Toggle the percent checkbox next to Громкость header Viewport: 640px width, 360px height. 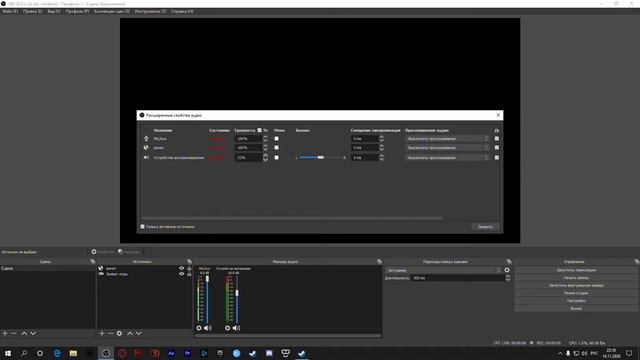(x=259, y=130)
